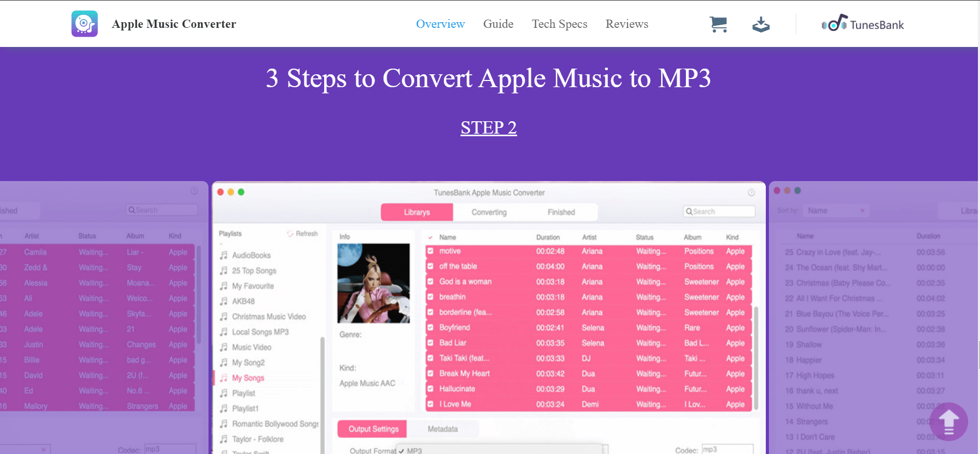Select the 'Playlist' entry in sidebar
Viewport: 980px width, 454px height.
click(x=244, y=393)
